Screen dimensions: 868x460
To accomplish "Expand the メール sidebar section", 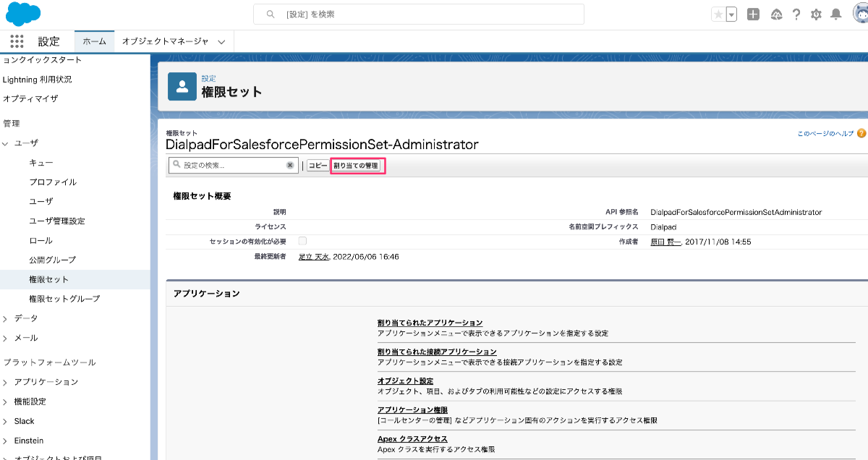I will [7, 338].
